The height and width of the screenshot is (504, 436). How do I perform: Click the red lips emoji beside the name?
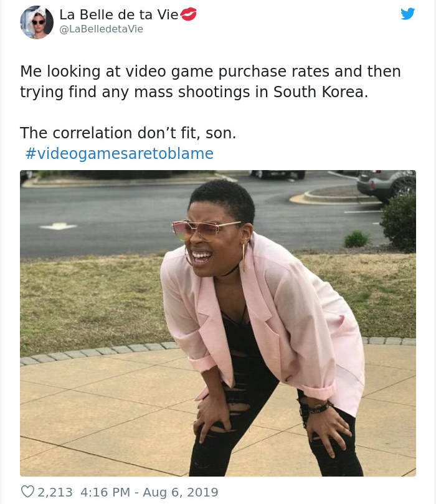click(188, 14)
